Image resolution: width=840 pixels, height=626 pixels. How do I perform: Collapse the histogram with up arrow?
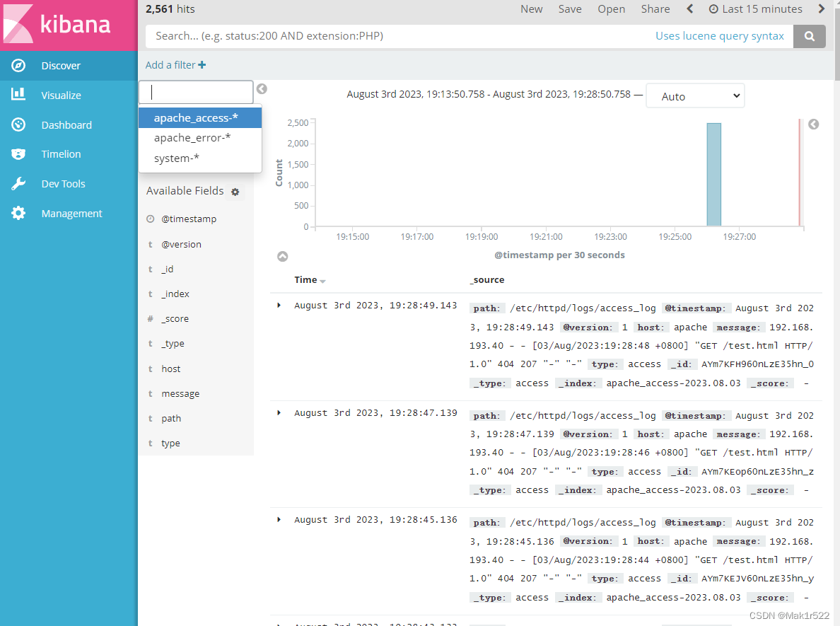tap(282, 256)
